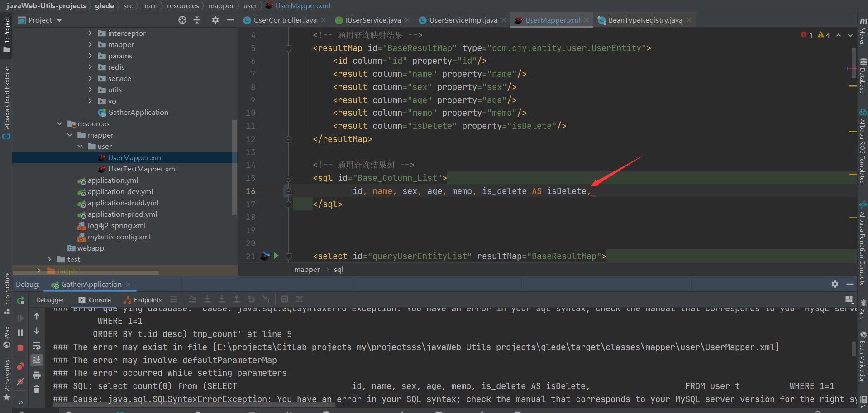Jump down the stack trace arrow
868x413 pixels.
[37, 331]
